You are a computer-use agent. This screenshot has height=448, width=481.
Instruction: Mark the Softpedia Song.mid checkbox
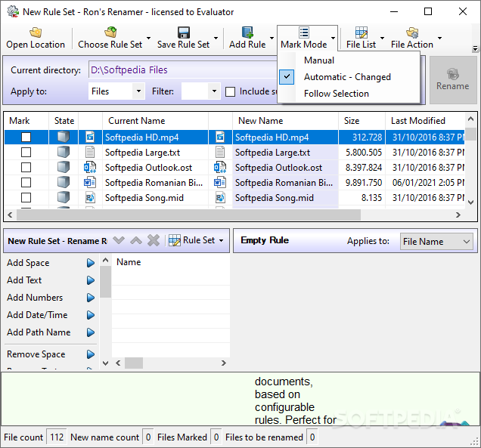(x=26, y=198)
